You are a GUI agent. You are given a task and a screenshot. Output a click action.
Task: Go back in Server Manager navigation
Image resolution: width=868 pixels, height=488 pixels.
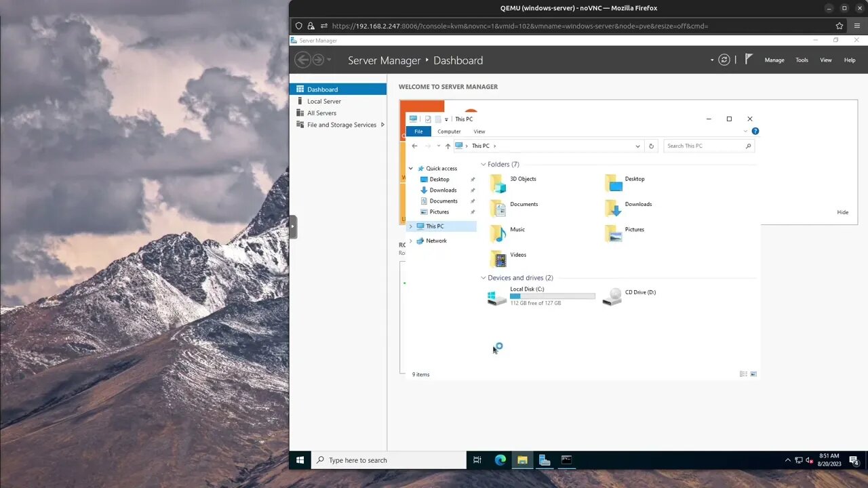302,60
